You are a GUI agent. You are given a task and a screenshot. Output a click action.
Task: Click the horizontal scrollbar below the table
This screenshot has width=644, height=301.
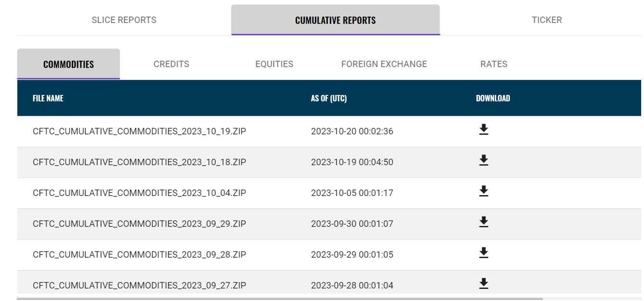click(x=280, y=299)
